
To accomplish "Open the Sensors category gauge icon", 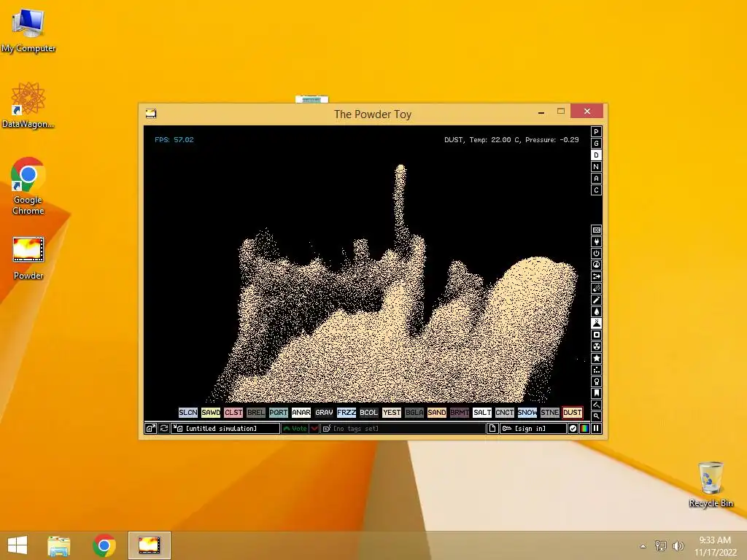I will pyautogui.click(x=596, y=265).
